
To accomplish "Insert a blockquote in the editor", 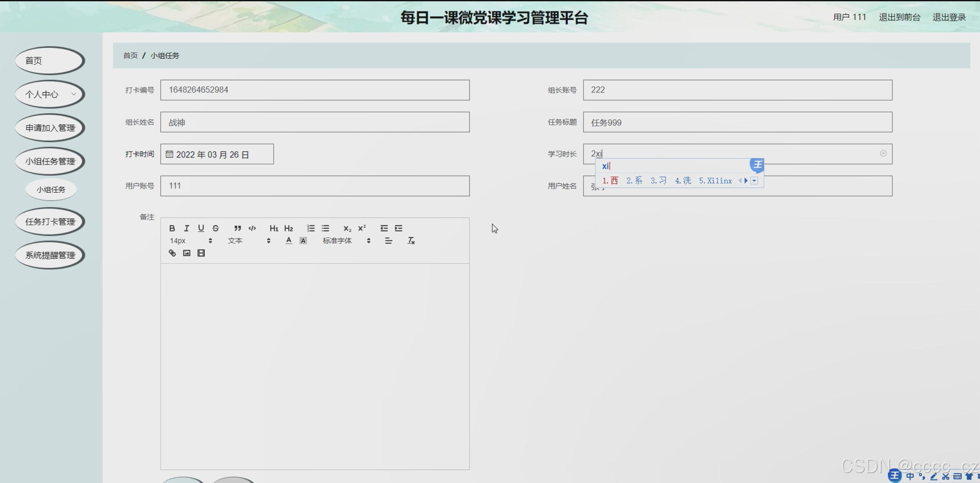I will (x=237, y=228).
